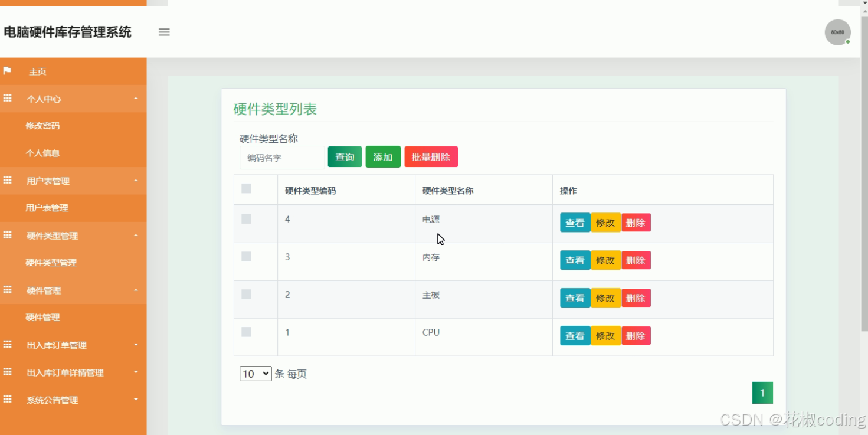Click 查看 for the CPU row

pyautogui.click(x=575, y=336)
